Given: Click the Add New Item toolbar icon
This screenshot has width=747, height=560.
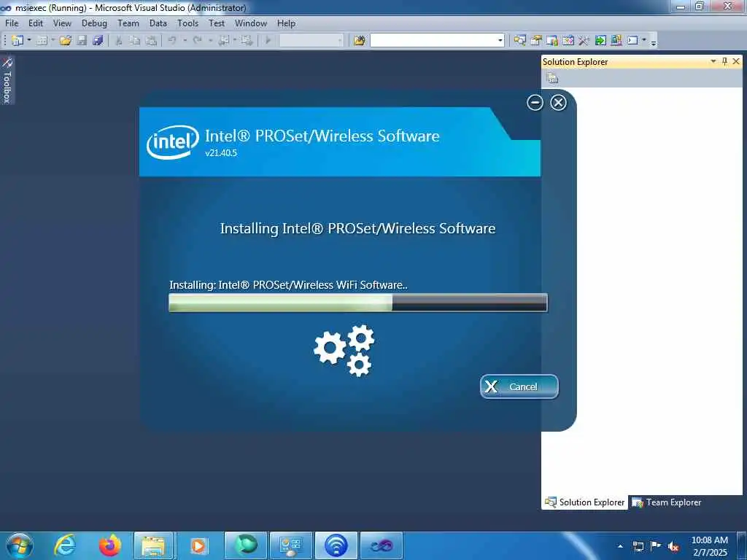Looking at the screenshot, I should (x=42, y=41).
